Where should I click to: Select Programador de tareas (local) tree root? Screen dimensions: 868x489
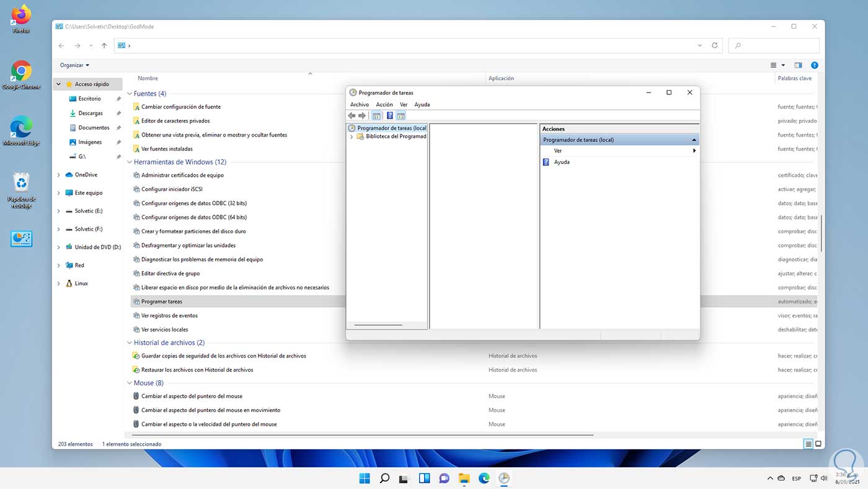(x=391, y=128)
